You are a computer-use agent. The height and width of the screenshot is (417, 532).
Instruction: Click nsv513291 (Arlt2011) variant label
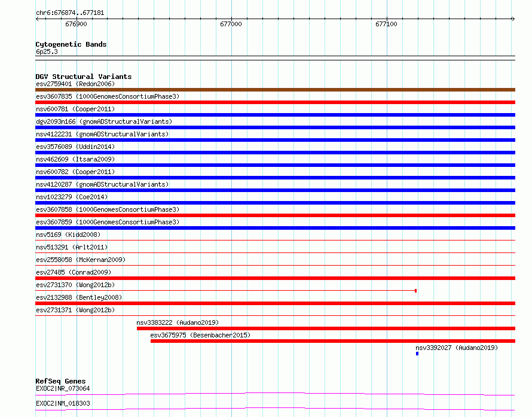tap(72, 247)
